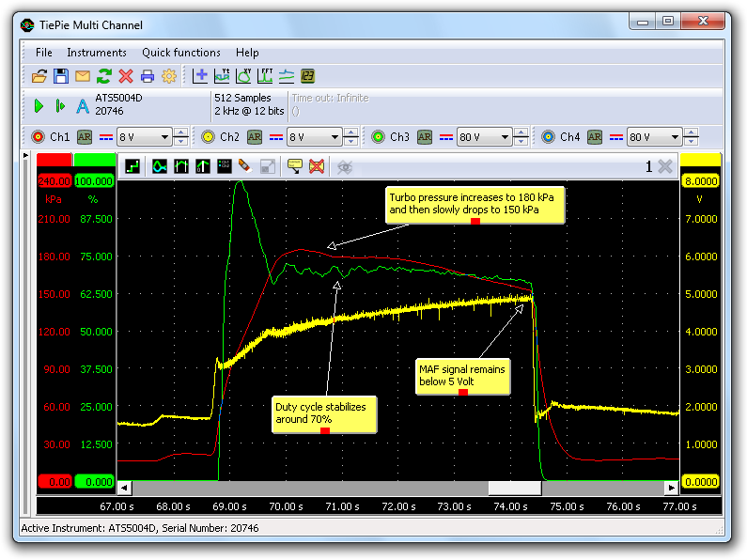Open Ch4 voltage range dropdown
This screenshot has height=560, width=747.
(654, 137)
